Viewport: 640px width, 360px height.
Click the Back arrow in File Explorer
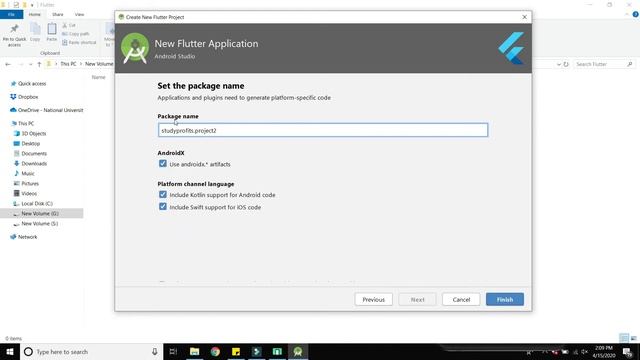pos(8,64)
